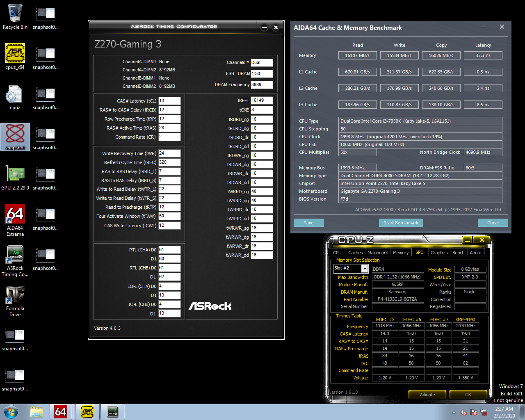This screenshot has width=525, height=420.
Task: Click the RAS# Active Time (tRAS) field
Action: tap(169, 128)
